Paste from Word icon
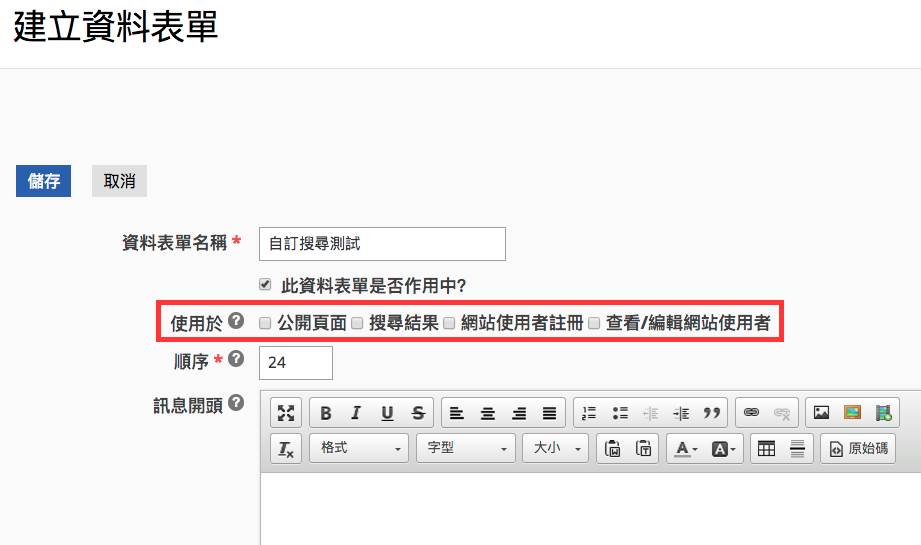921x545 pixels. tap(612, 449)
